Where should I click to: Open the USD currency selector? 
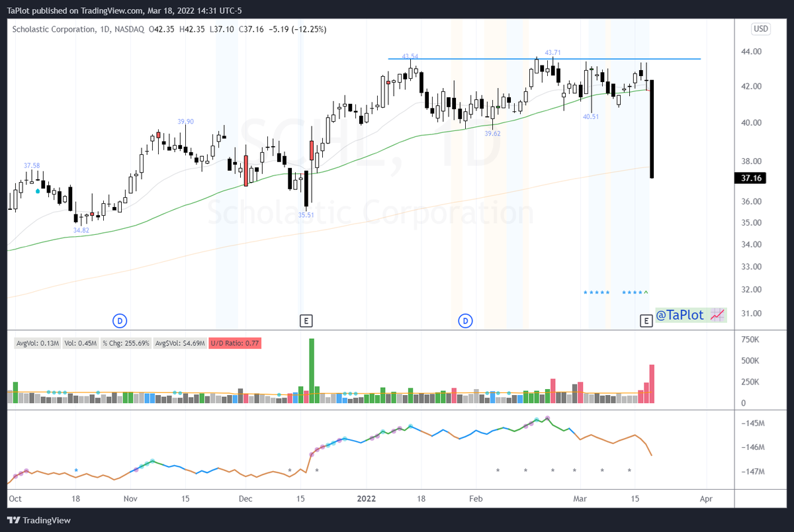tap(761, 29)
